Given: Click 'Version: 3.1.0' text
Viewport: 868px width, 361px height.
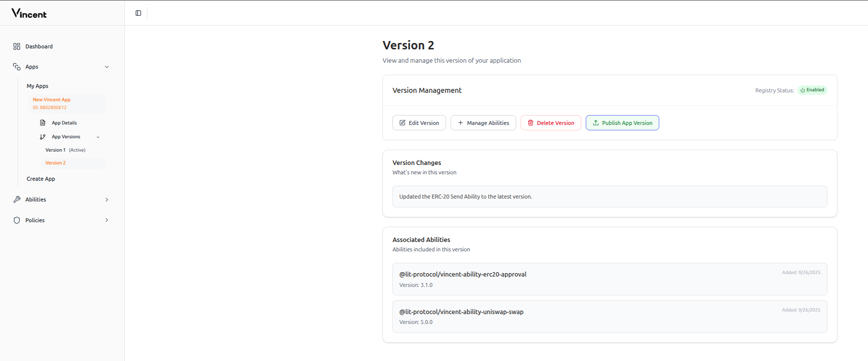Looking at the screenshot, I should coord(415,285).
